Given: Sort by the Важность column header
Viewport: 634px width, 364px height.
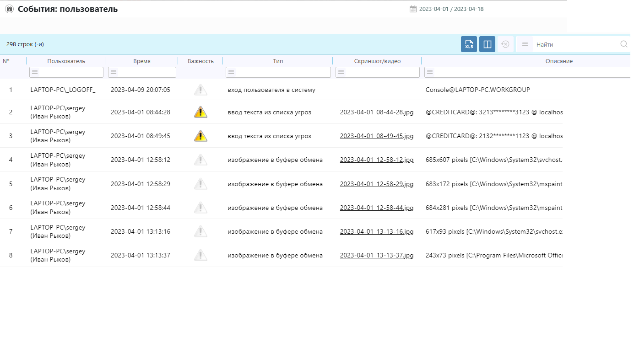Looking at the screenshot, I should click(x=200, y=61).
